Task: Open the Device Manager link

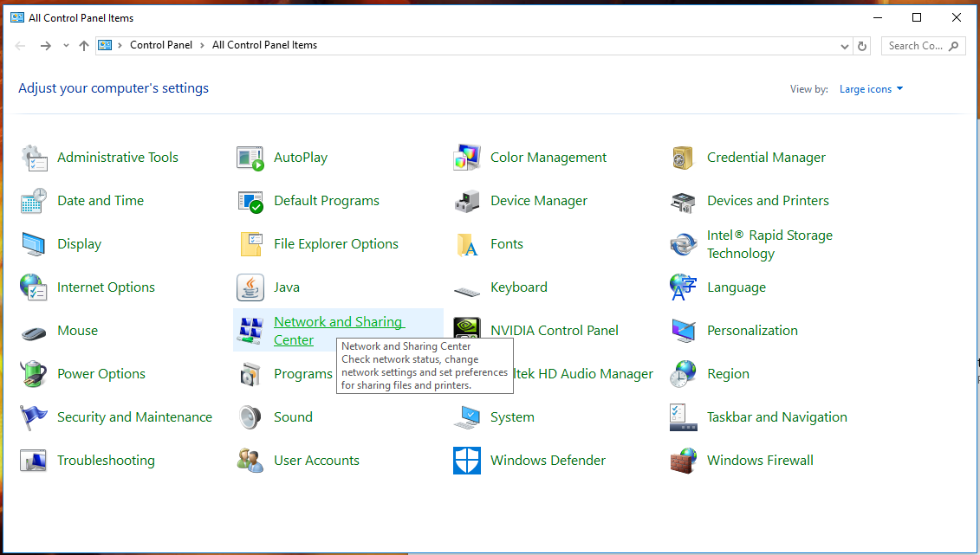Action: tap(539, 200)
